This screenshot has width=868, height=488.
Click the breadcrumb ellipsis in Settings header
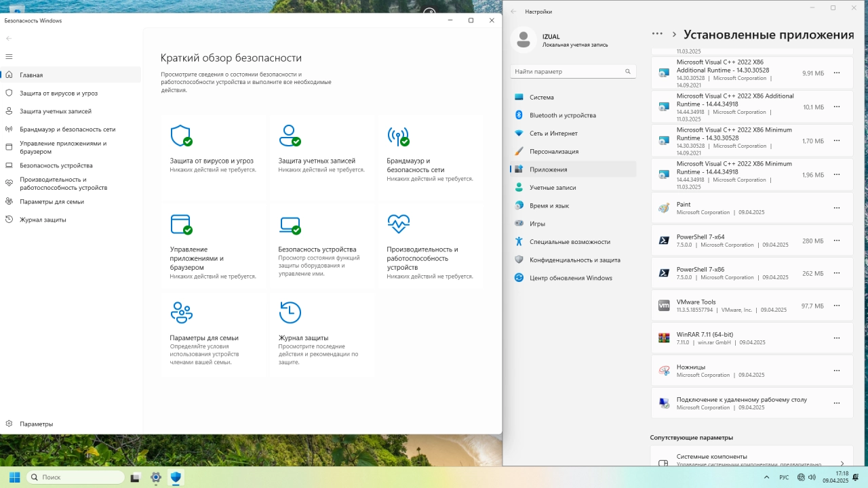(657, 33)
